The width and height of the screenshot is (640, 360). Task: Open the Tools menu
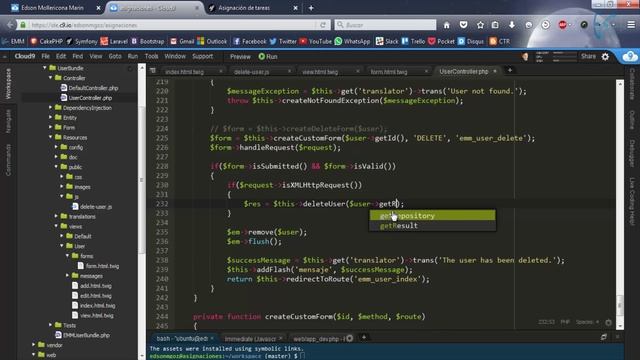(x=151, y=56)
